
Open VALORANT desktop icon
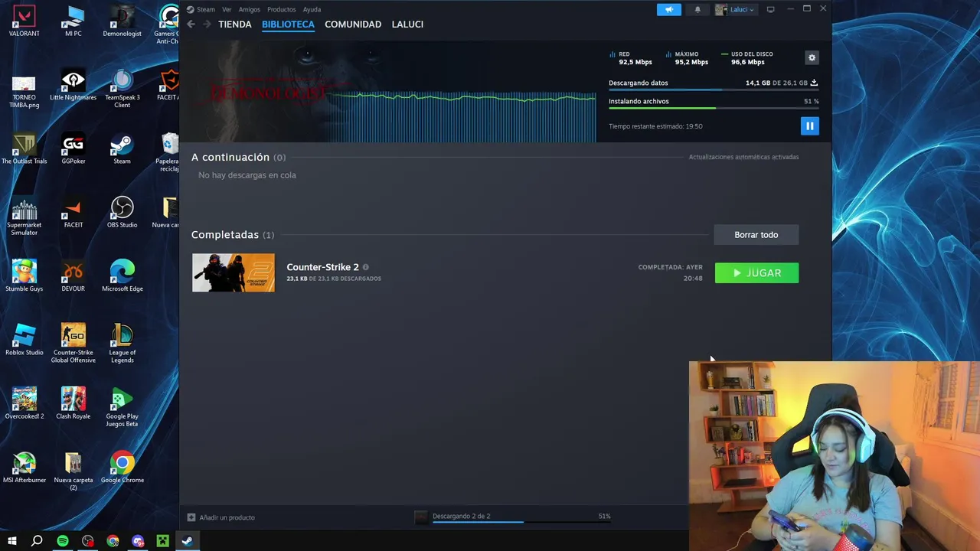click(x=24, y=22)
